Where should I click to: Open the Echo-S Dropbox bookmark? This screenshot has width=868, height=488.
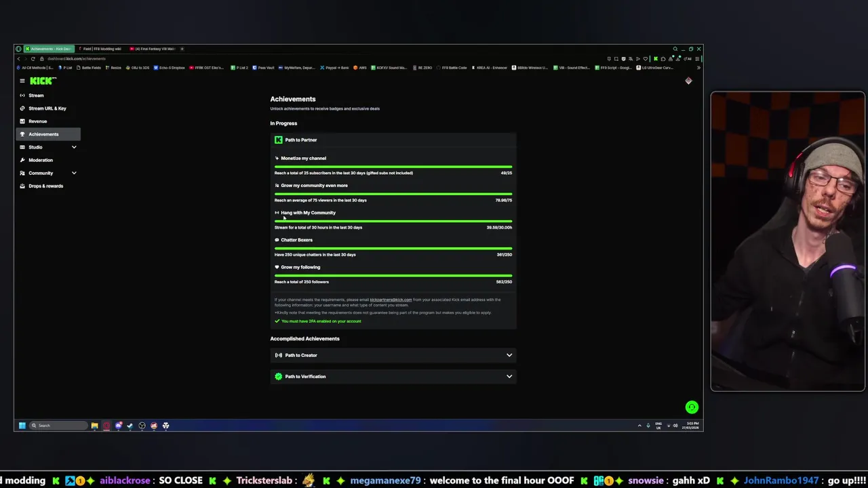(169, 68)
